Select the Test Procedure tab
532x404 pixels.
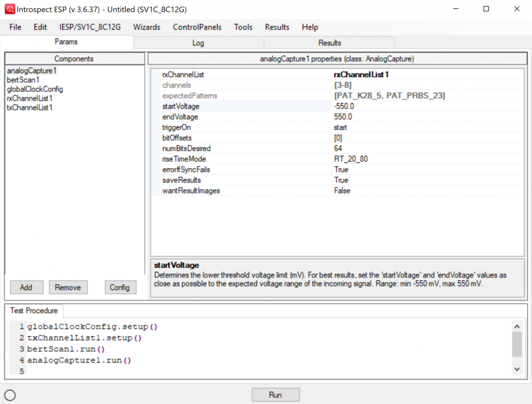tap(34, 311)
